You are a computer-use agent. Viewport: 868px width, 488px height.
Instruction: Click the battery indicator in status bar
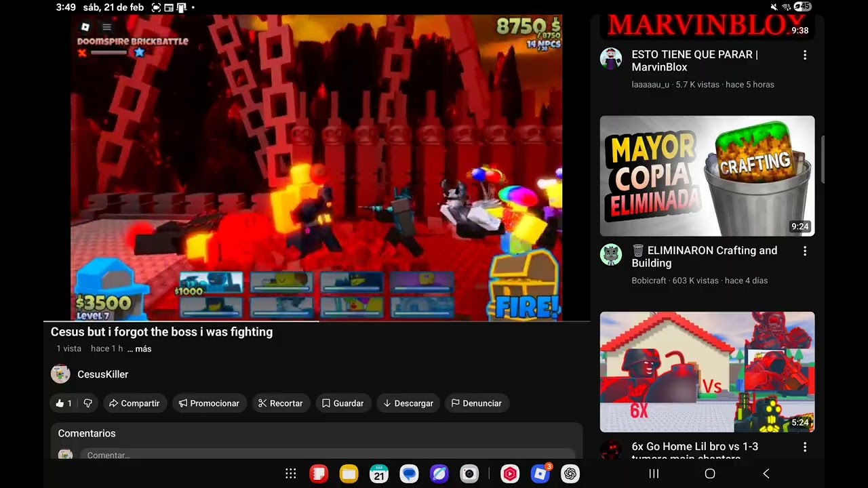click(802, 7)
